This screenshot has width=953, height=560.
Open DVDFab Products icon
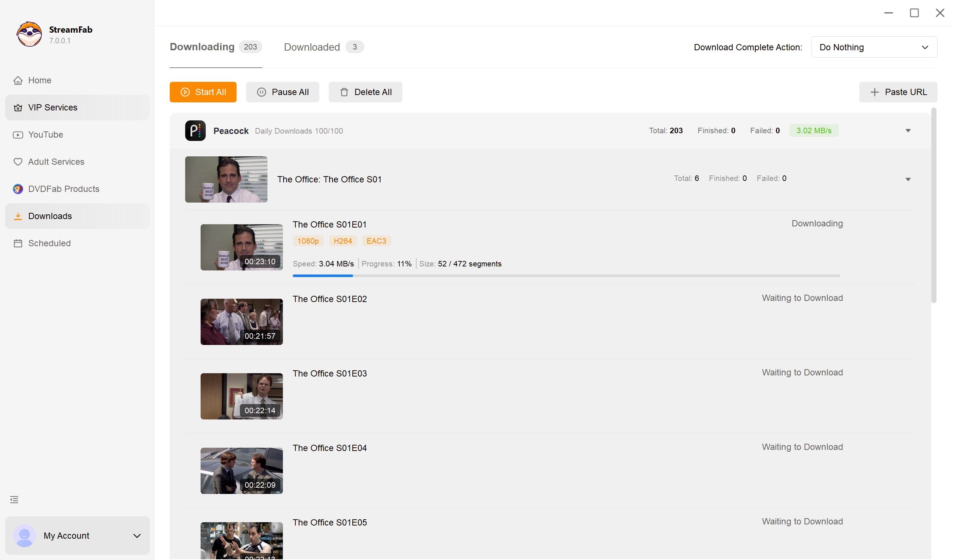(18, 189)
